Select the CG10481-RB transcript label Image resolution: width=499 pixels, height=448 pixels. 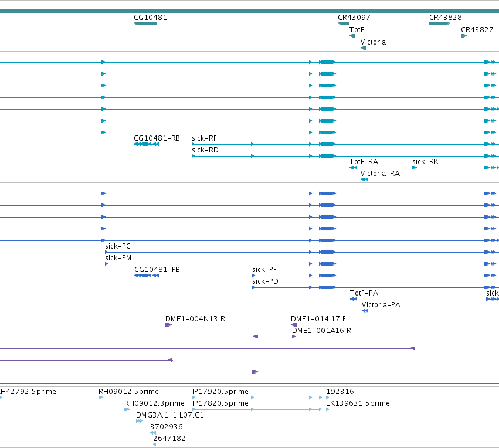(x=157, y=138)
